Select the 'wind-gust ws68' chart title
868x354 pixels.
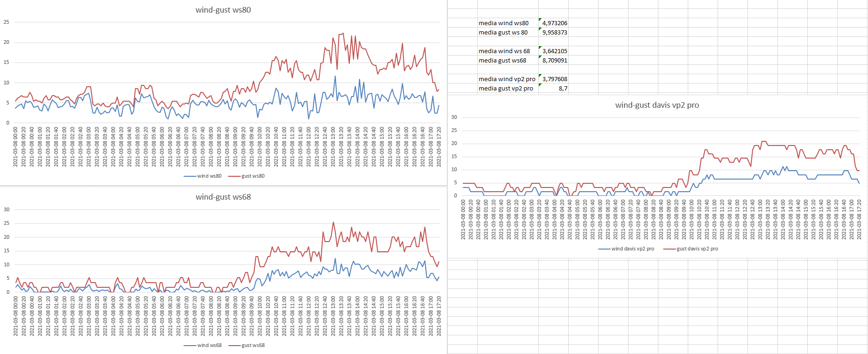click(223, 197)
